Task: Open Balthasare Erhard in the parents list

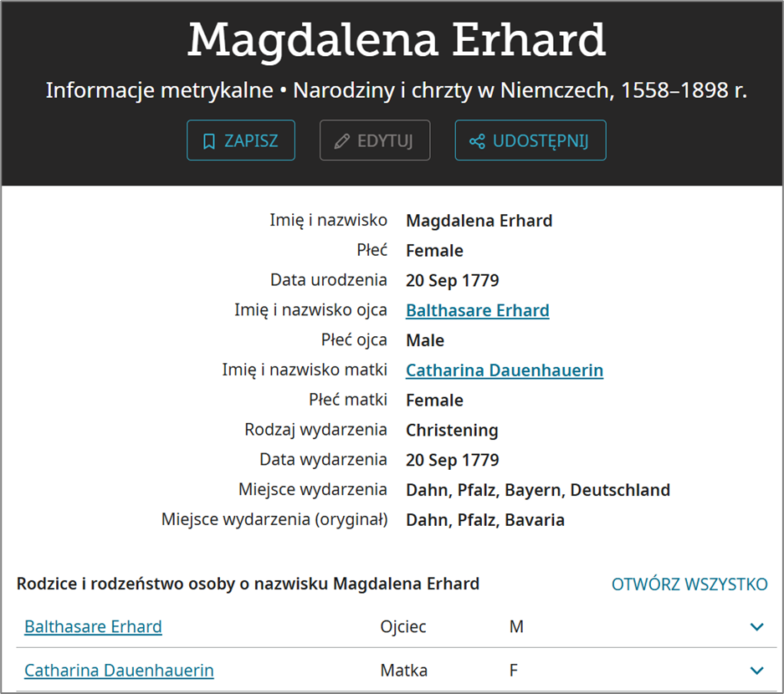Action: click(x=93, y=626)
